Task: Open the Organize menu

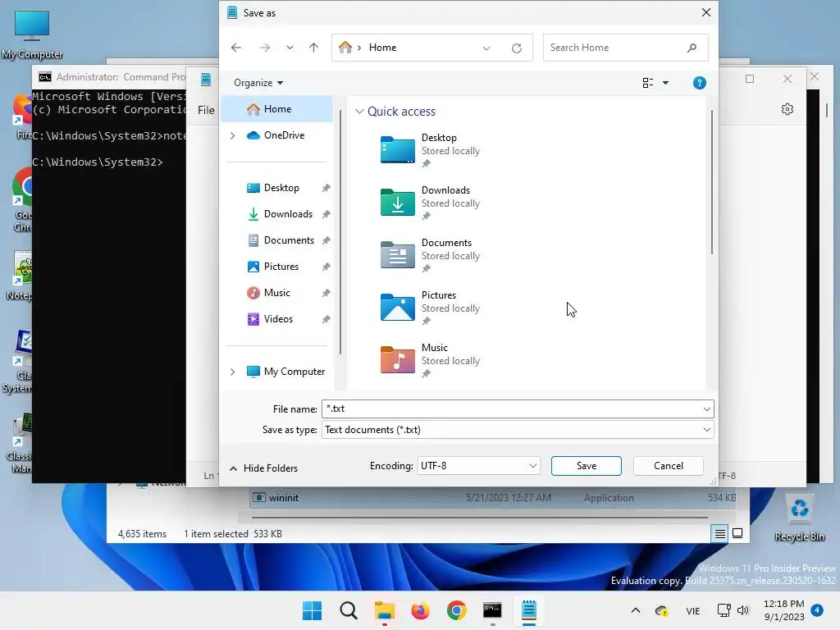Action: [258, 83]
